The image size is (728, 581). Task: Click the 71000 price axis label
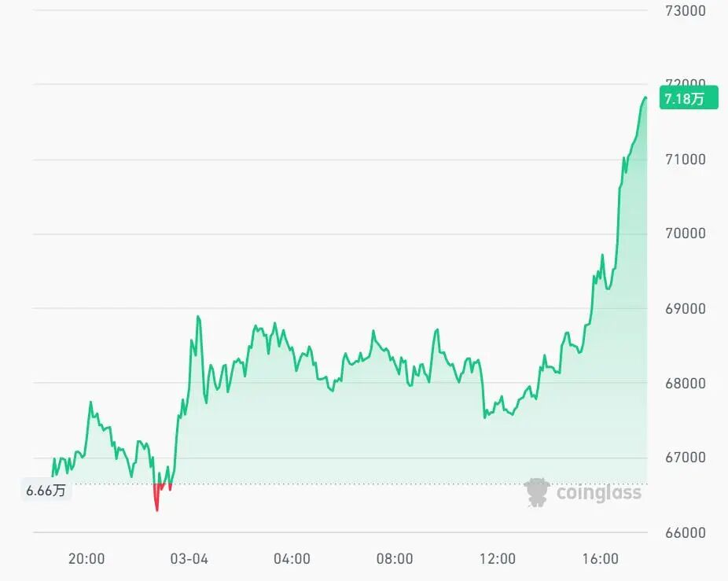coord(685,160)
